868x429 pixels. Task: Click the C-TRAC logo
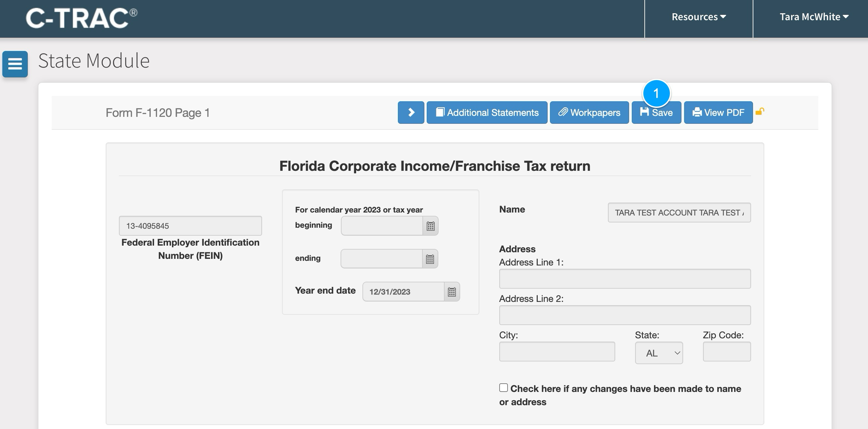81,18
